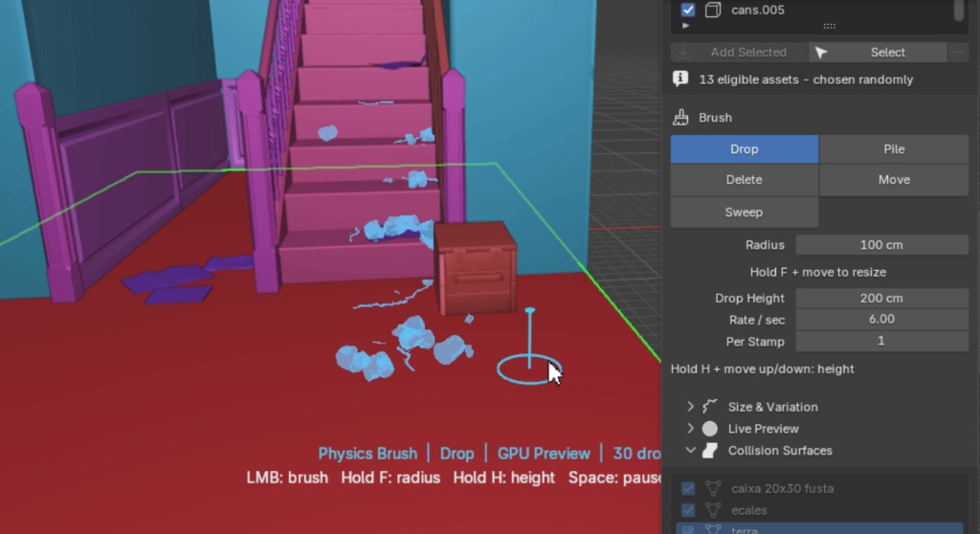Click the '13 eligible assets - chosen randomly' text
Viewport: 980px width, 534px height.
[x=806, y=79]
